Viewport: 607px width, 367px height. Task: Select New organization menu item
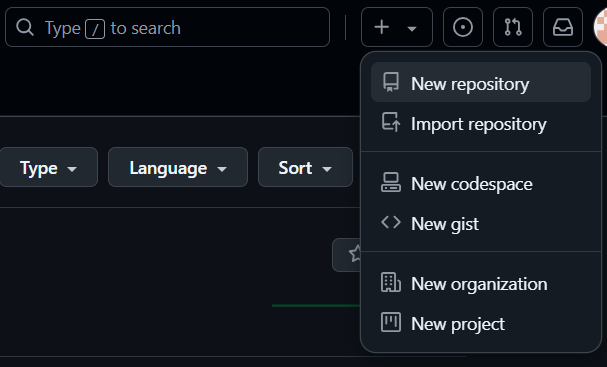(x=481, y=283)
